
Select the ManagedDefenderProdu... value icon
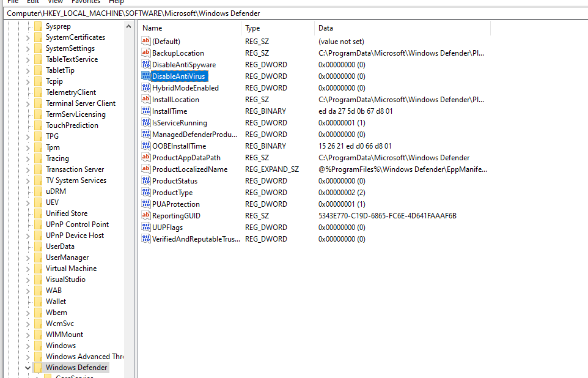(x=146, y=135)
